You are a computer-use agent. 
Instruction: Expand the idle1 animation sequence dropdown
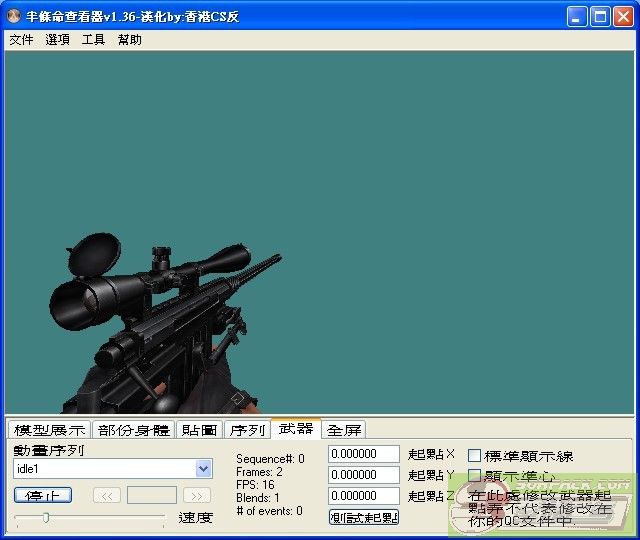click(204, 469)
